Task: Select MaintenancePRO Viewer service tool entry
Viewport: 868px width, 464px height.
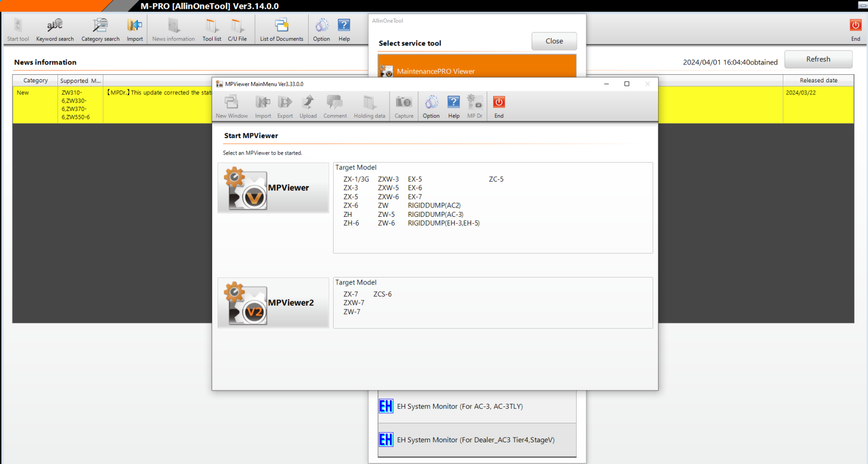Action: click(x=477, y=66)
